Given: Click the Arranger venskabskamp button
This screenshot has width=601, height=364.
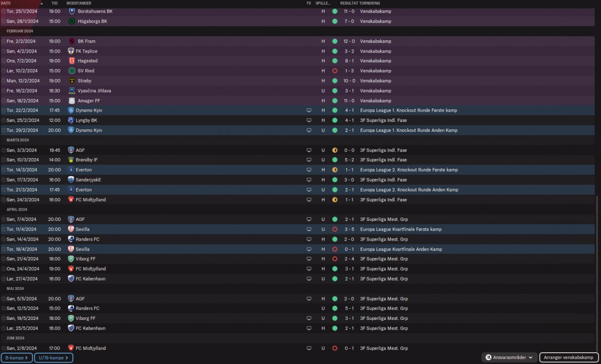Looking at the screenshot, I should click(569, 357).
